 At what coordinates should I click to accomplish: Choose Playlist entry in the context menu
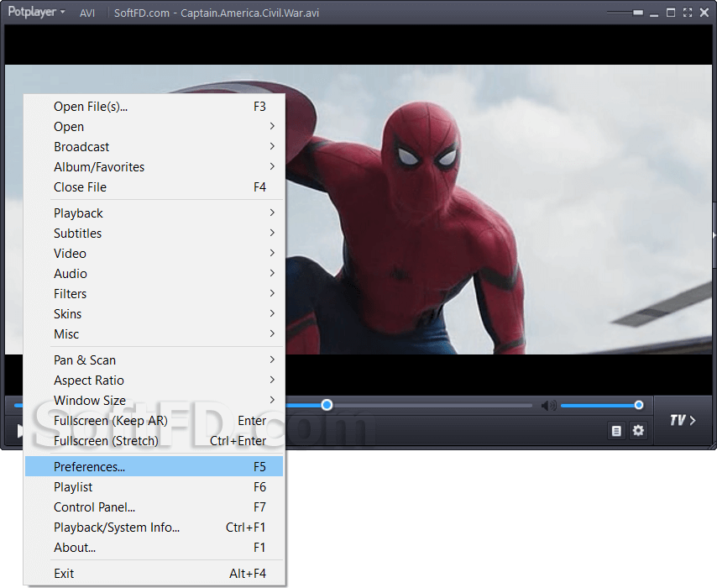(154, 487)
